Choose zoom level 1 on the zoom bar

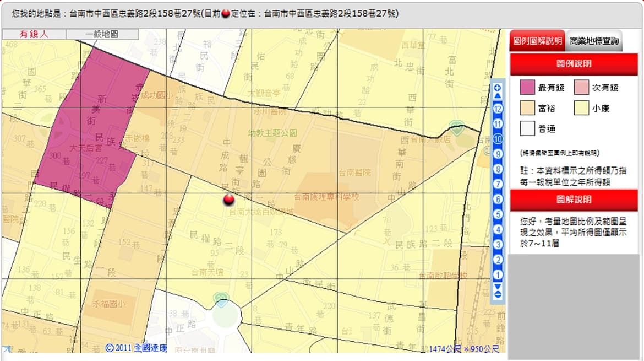(498, 274)
